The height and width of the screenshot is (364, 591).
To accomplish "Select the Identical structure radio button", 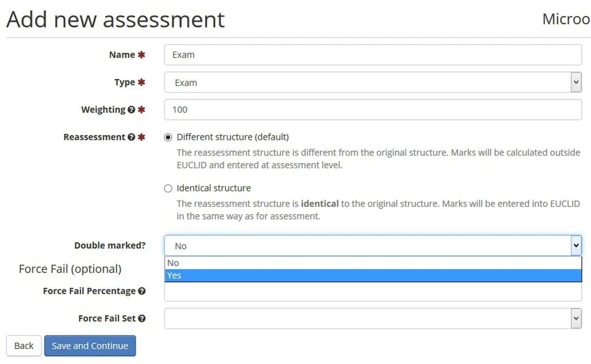I will click(x=168, y=188).
